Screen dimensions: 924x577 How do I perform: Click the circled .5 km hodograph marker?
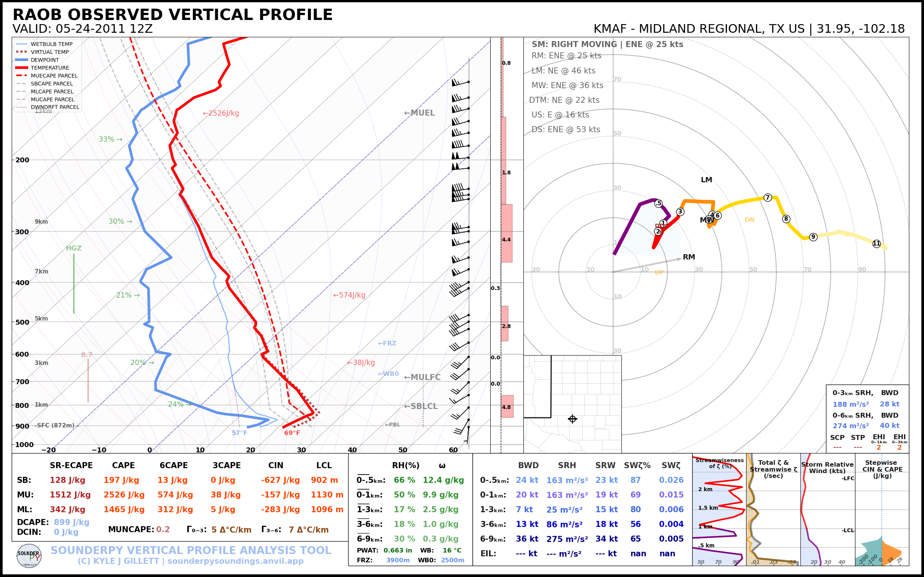(x=658, y=203)
